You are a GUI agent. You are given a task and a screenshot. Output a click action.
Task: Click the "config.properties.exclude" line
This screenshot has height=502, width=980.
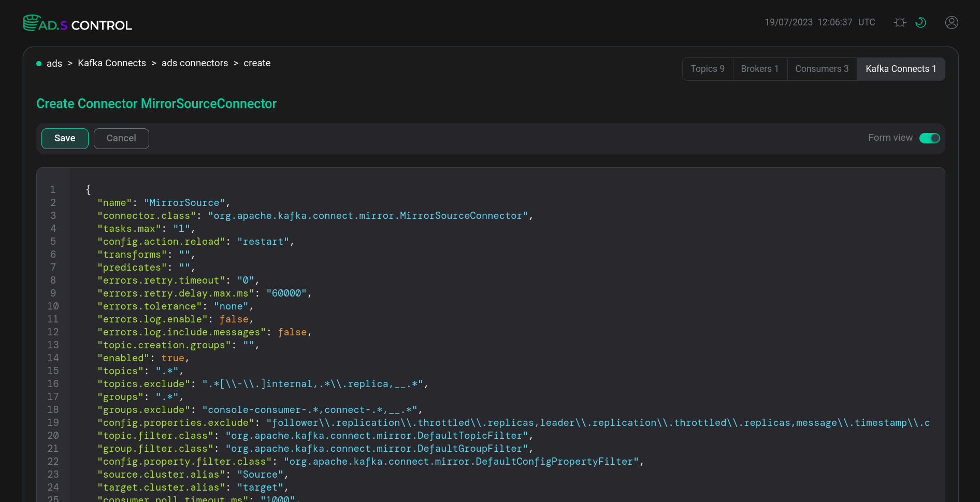513,423
